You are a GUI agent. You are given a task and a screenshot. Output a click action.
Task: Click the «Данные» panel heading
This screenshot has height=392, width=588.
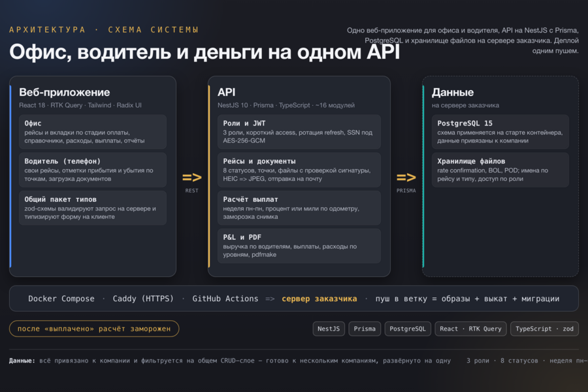[453, 92]
